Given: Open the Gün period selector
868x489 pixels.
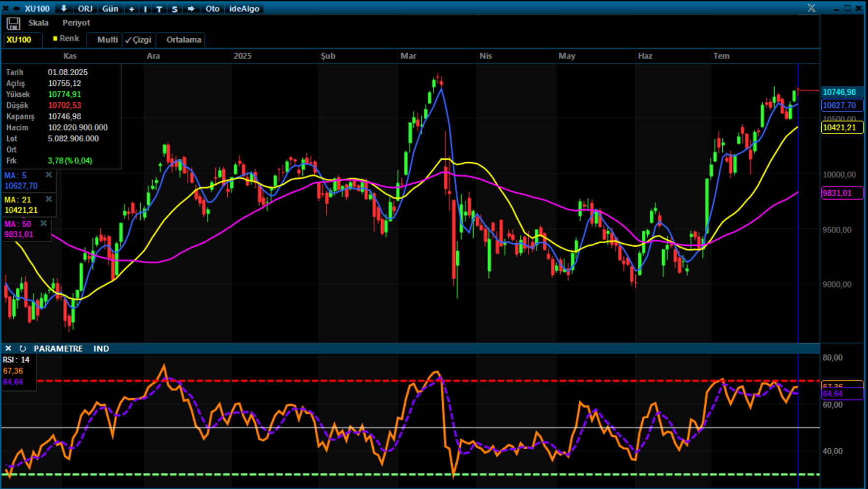Looking at the screenshot, I should [x=110, y=8].
